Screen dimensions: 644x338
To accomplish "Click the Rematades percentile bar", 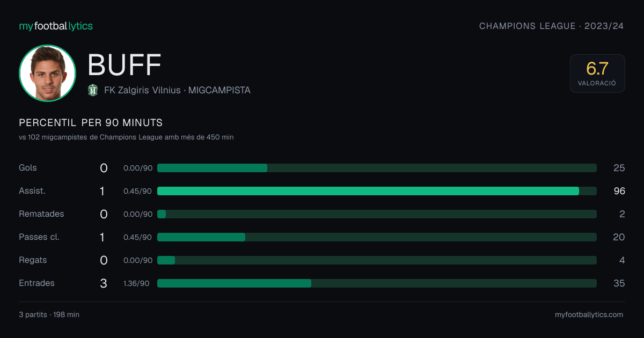I will 377,214.
